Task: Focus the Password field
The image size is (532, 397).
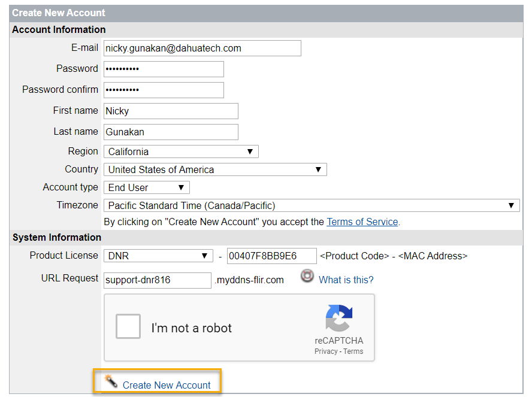Action: click(x=164, y=69)
